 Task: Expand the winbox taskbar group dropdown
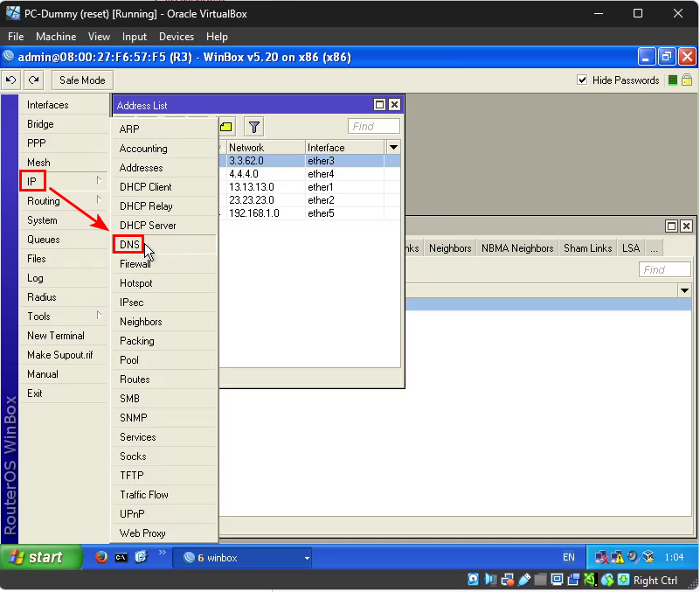(x=307, y=558)
